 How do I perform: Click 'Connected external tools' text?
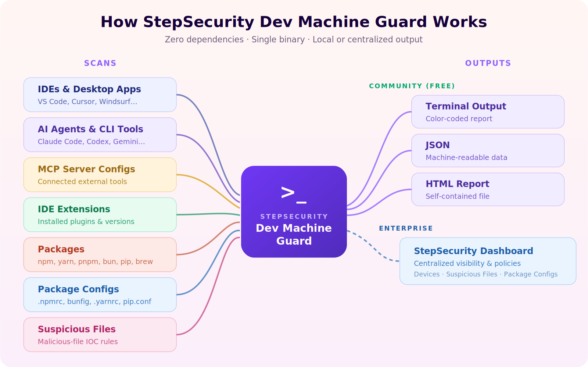click(x=82, y=182)
